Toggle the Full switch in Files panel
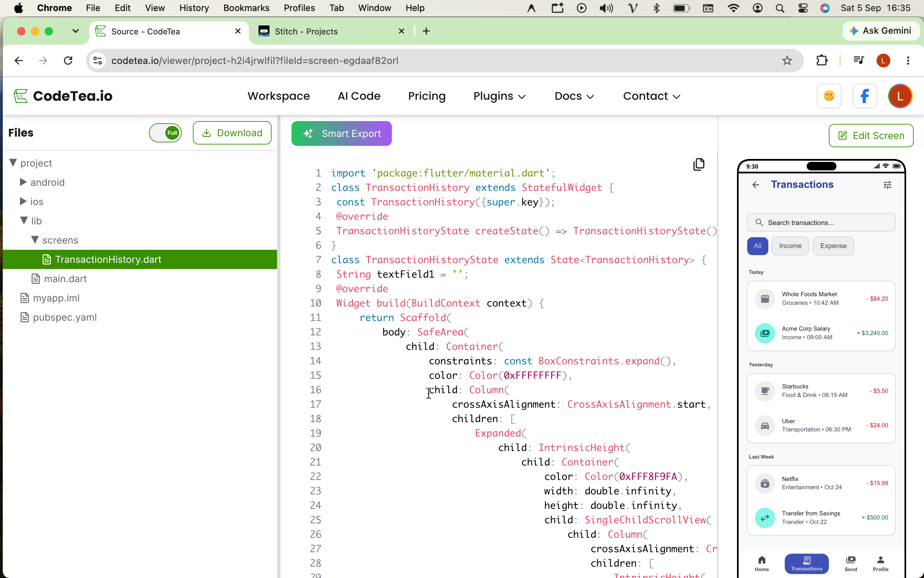This screenshot has height=578, width=924. pos(165,133)
